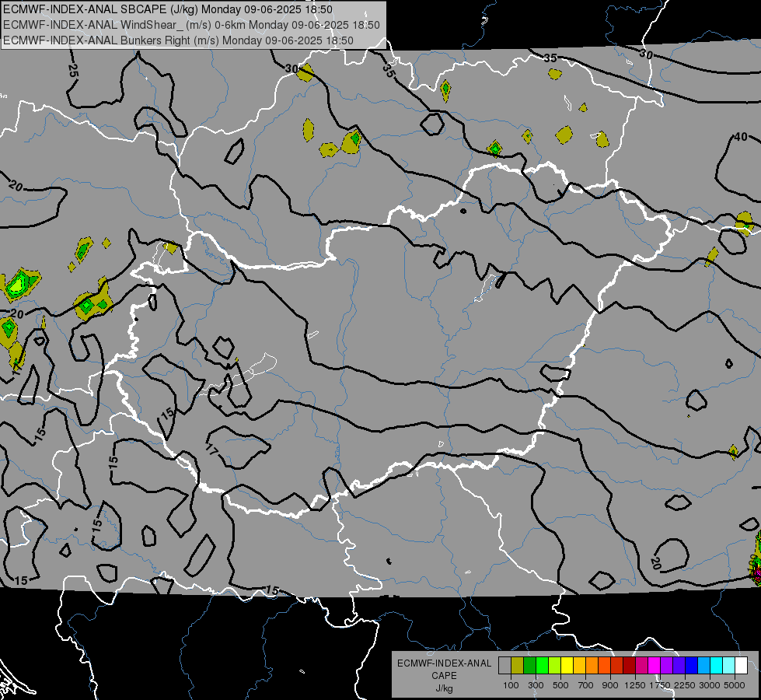Click the contour label 25 on map
761x700 pixels.
pos(72,71)
